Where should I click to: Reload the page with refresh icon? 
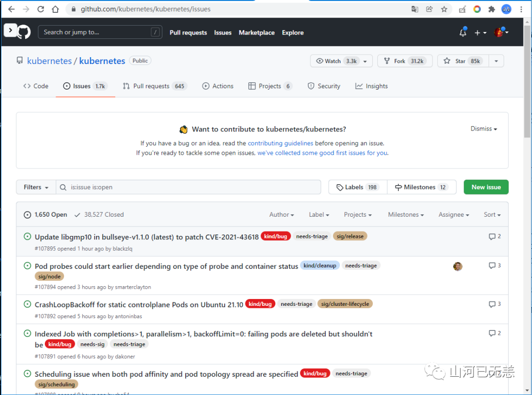point(41,9)
